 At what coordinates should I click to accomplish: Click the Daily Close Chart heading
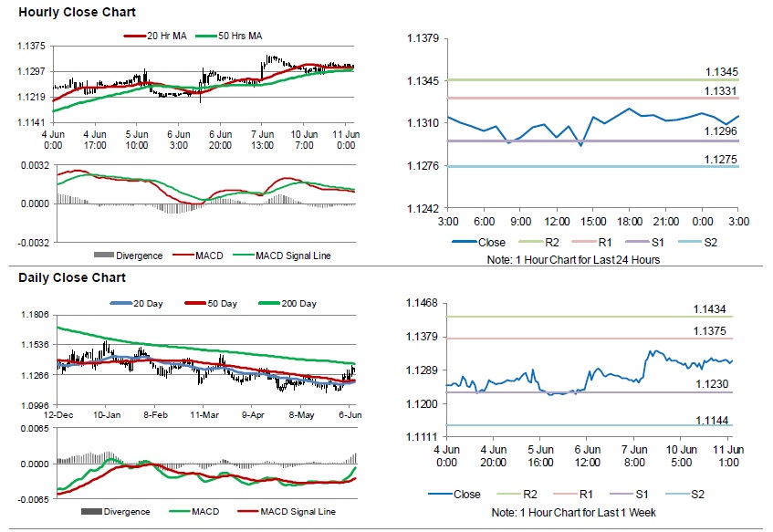coord(72,277)
